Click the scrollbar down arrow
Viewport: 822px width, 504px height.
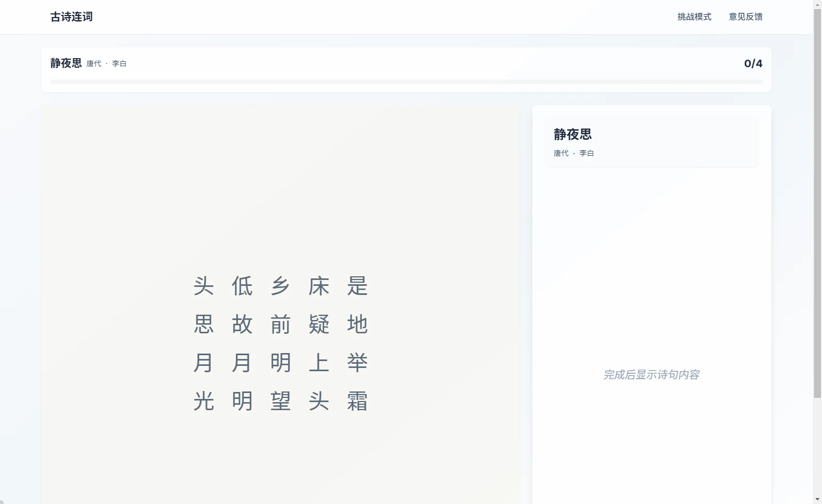coord(817,500)
